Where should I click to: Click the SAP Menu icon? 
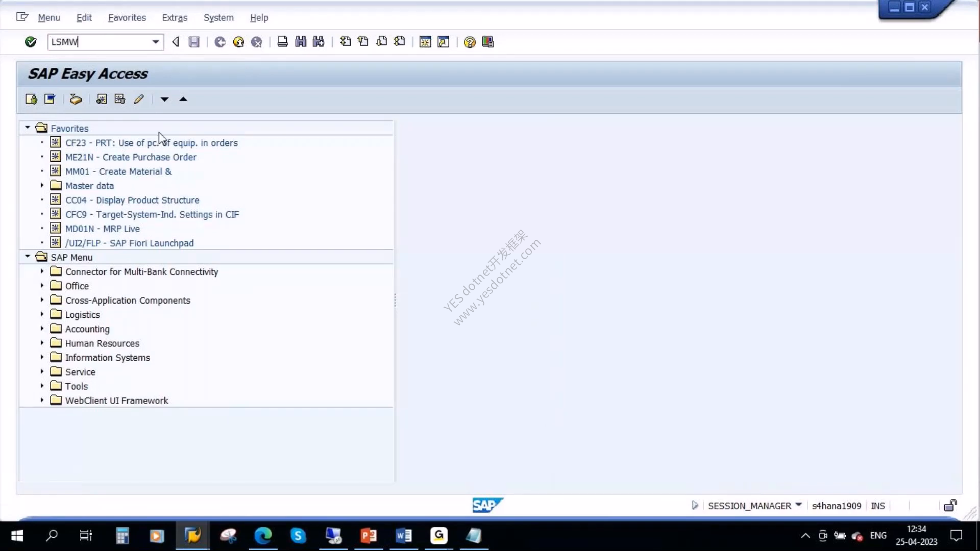click(x=50, y=99)
